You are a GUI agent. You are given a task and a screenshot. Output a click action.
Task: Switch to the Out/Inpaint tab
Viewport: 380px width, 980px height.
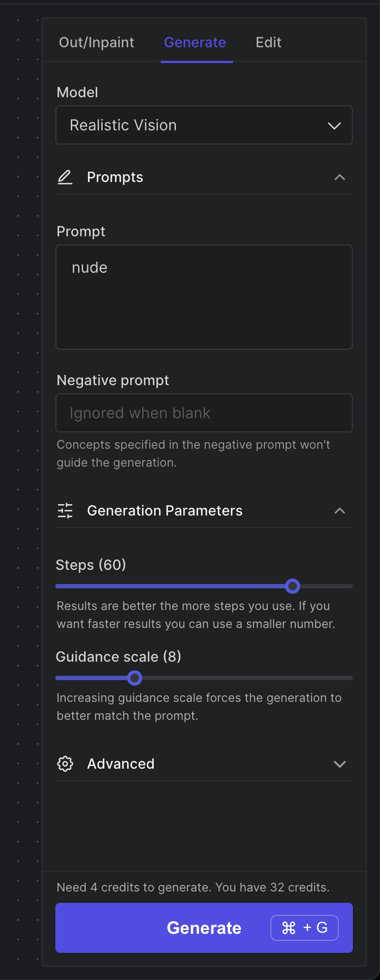[96, 42]
